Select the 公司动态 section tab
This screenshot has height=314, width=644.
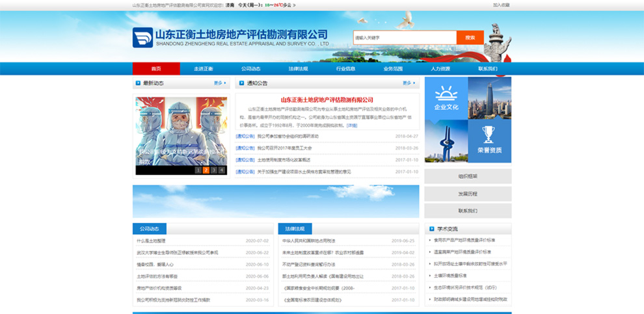tap(150, 229)
